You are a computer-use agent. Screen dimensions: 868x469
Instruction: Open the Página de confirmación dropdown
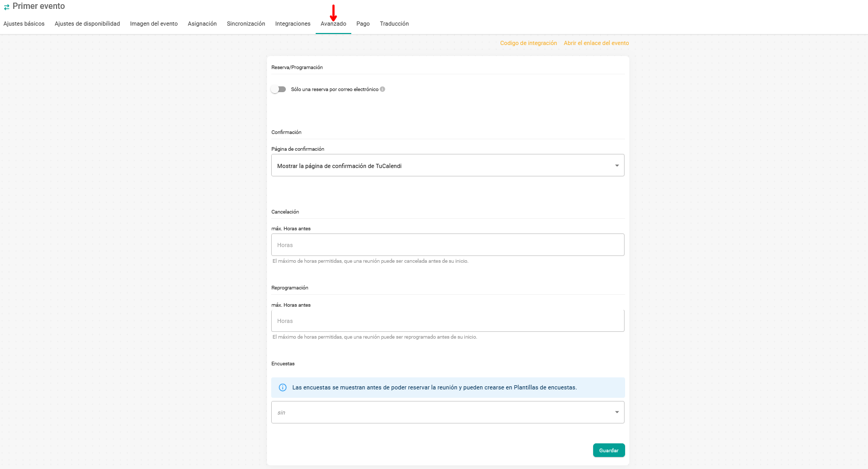tap(447, 165)
